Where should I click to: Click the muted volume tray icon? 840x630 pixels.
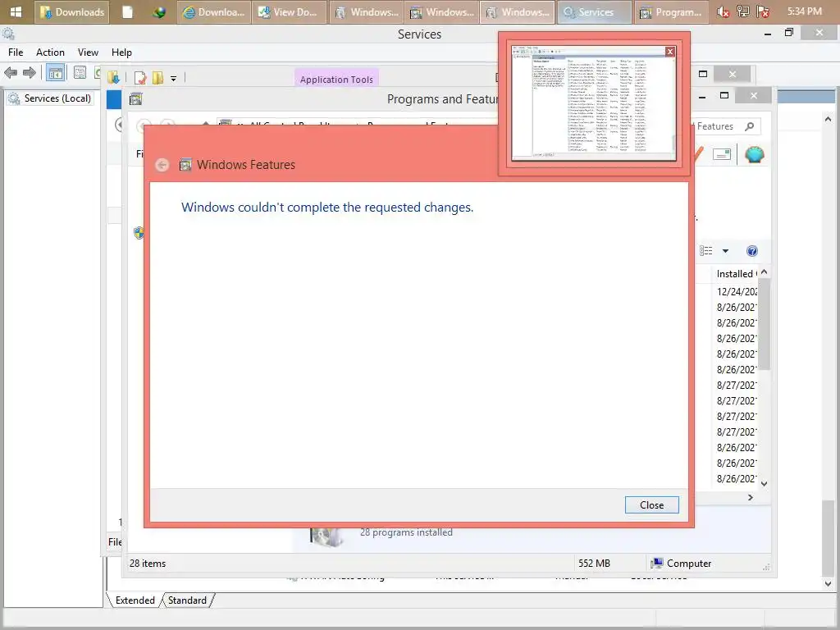(723, 11)
